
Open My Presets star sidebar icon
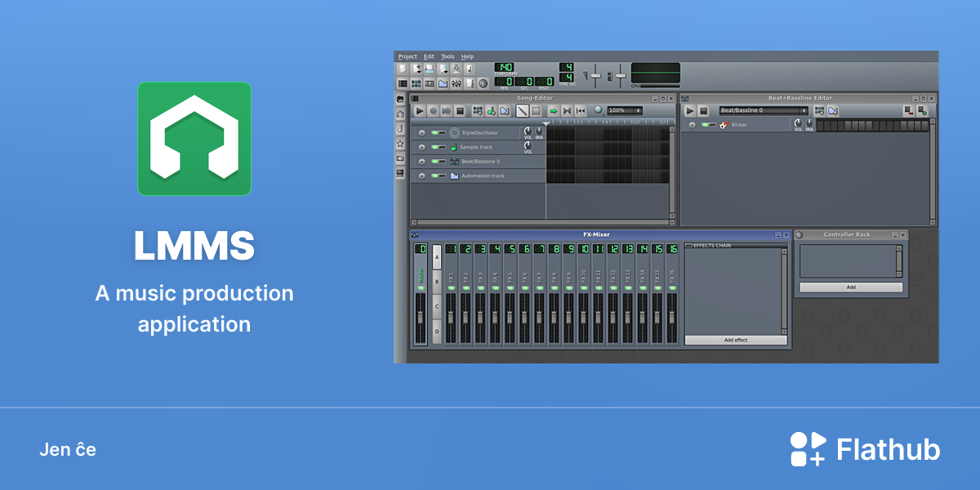[400, 144]
